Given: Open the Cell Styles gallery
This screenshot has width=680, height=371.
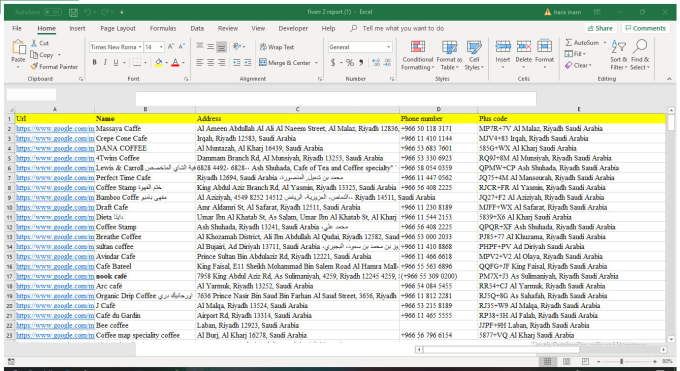Looking at the screenshot, I should [474, 55].
